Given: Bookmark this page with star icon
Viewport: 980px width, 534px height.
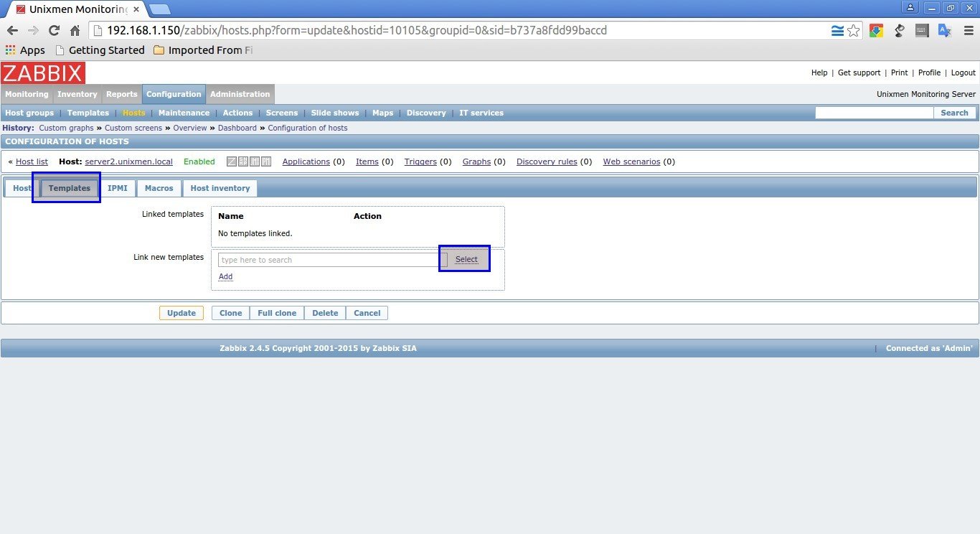Looking at the screenshot, I should coord(854,31).
